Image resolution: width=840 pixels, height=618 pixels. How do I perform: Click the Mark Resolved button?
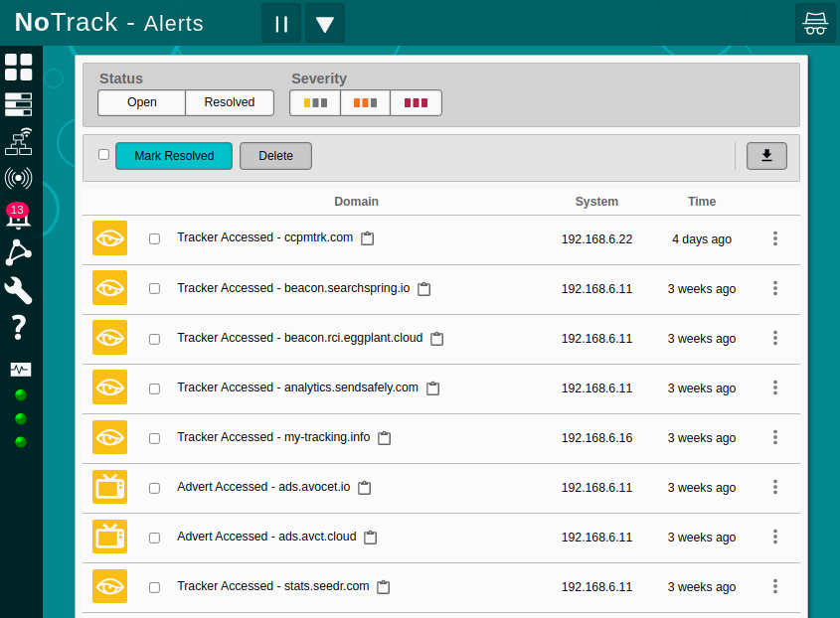coord(174,156)
